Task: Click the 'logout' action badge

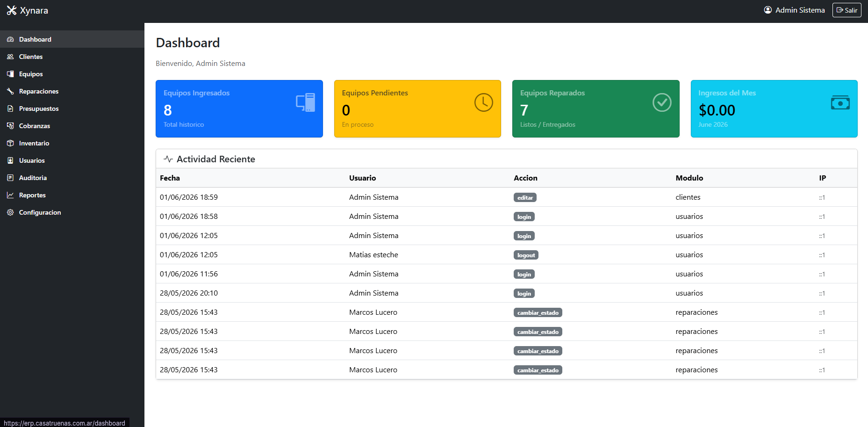Action: [526, 255]
